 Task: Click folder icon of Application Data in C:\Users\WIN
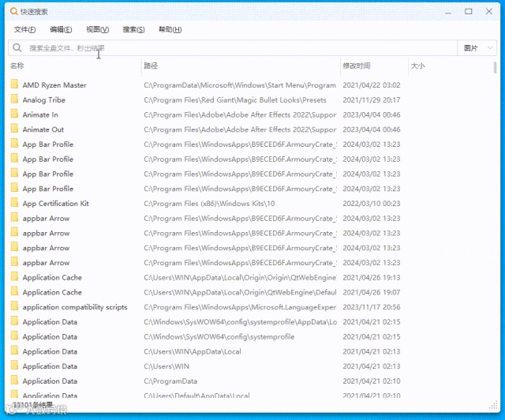14,366
